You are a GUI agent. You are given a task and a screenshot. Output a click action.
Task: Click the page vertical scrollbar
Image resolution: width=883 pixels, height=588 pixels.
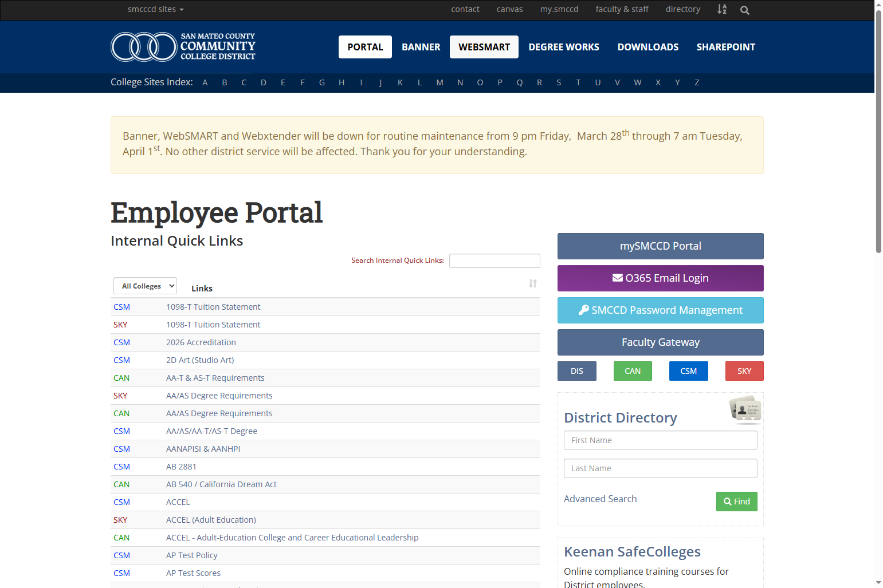pos(878,132)
